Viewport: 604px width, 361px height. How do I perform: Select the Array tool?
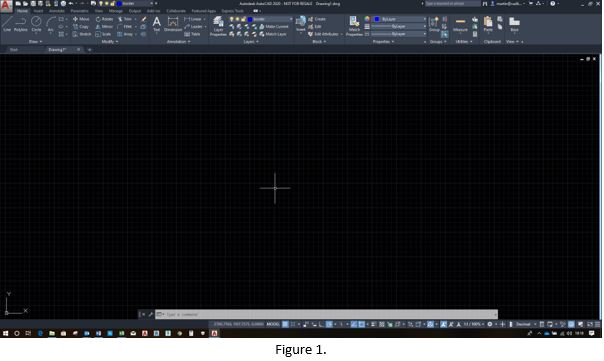pos(125,34)
